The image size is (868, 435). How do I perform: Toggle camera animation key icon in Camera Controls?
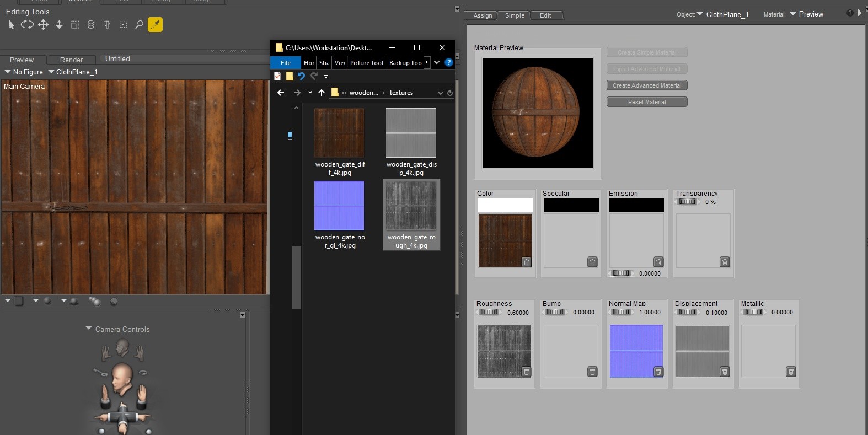tap(99, 372)
